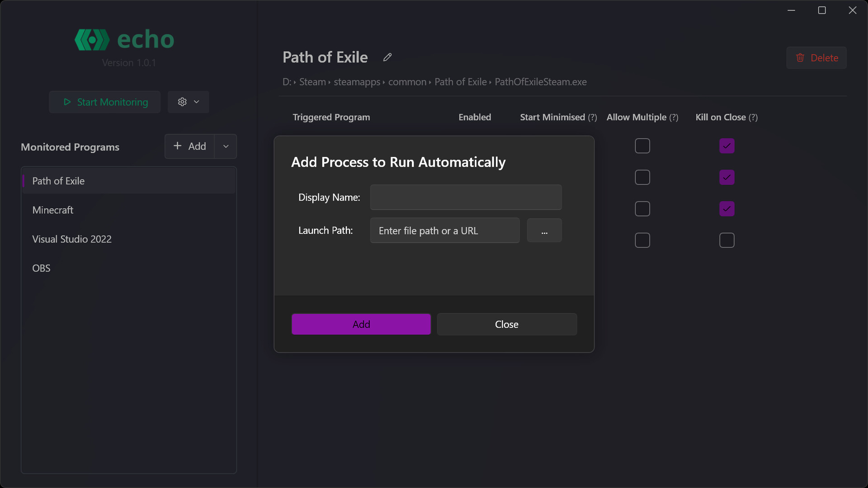Click the echo logo icon
The width and height of the screenshot is (868, 488).
tap(92, 39)
